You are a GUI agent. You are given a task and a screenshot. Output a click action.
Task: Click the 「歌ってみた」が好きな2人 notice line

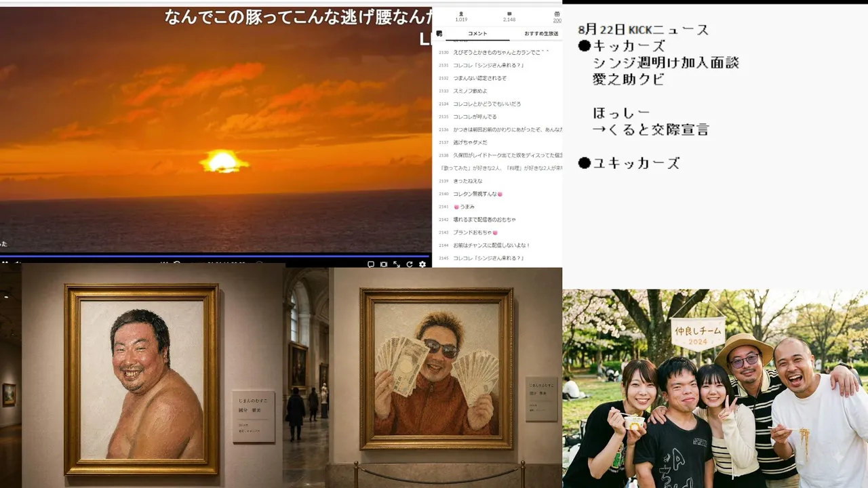(x=500, y=168)
